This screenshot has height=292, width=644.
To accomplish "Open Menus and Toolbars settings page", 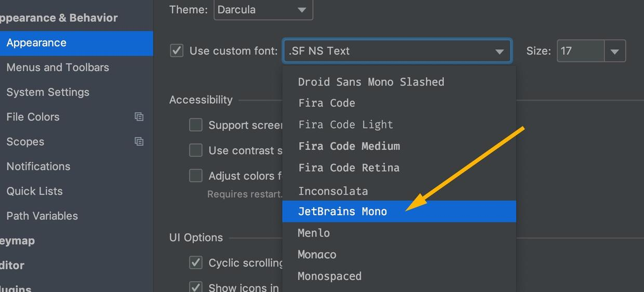I will 58,67.
